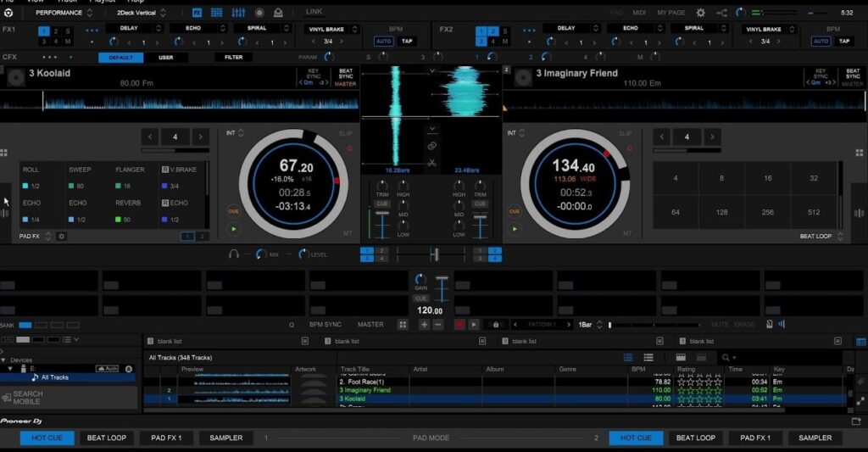This screenshot has width=868, height=452.
Task: Play the sampler sequence
Action: 474,325
